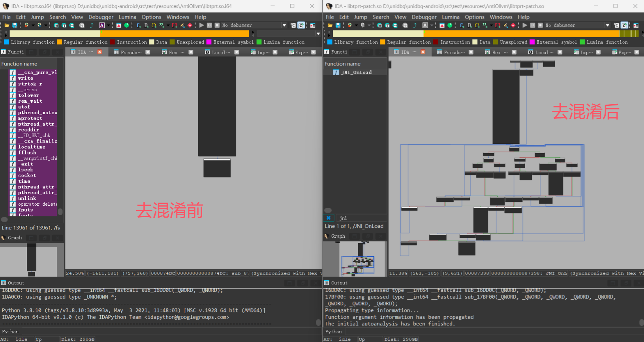Start process with left window's play icon
Viewport: 644px width, 342px height.
tap(202, 25)
